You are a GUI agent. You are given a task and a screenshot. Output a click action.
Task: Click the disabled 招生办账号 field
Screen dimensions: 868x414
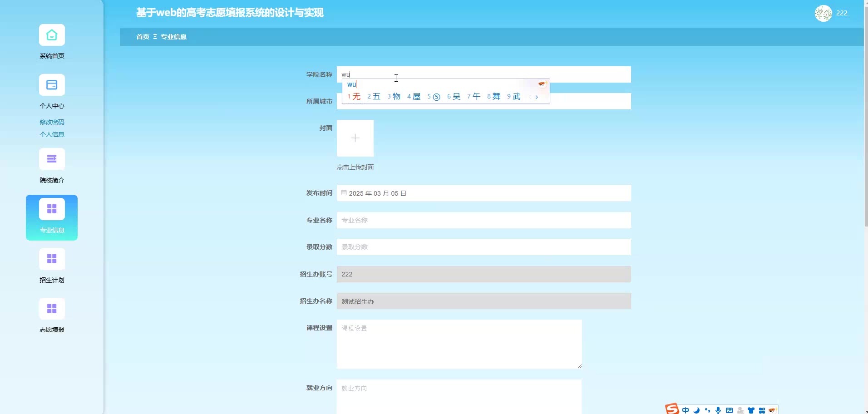(x=484, y=274)
